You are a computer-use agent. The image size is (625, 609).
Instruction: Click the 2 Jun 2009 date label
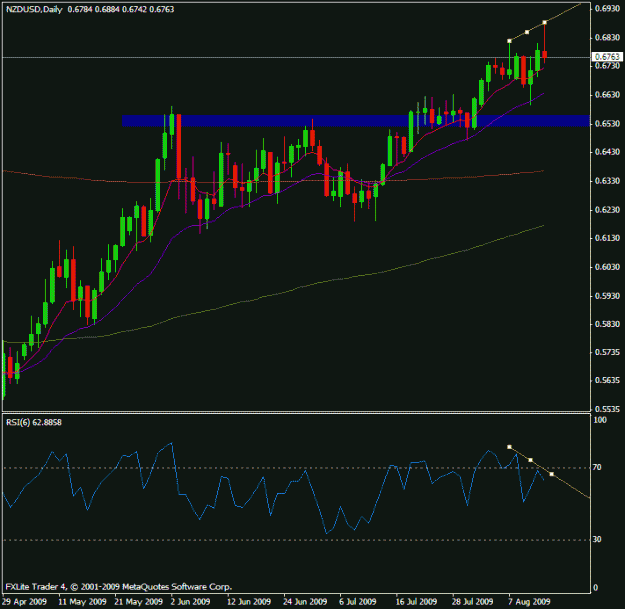(191, 602)
